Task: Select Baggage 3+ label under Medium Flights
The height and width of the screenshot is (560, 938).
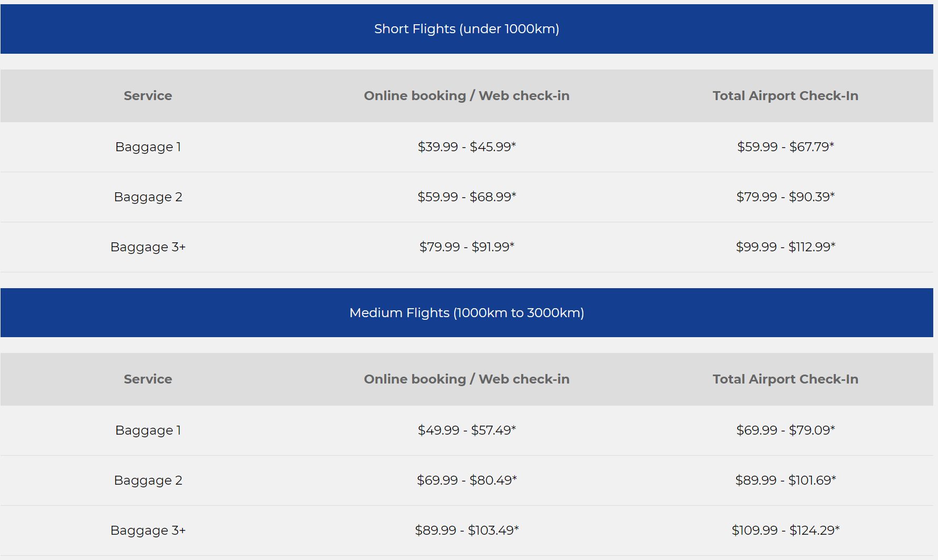Action: [x=148, y=530]
